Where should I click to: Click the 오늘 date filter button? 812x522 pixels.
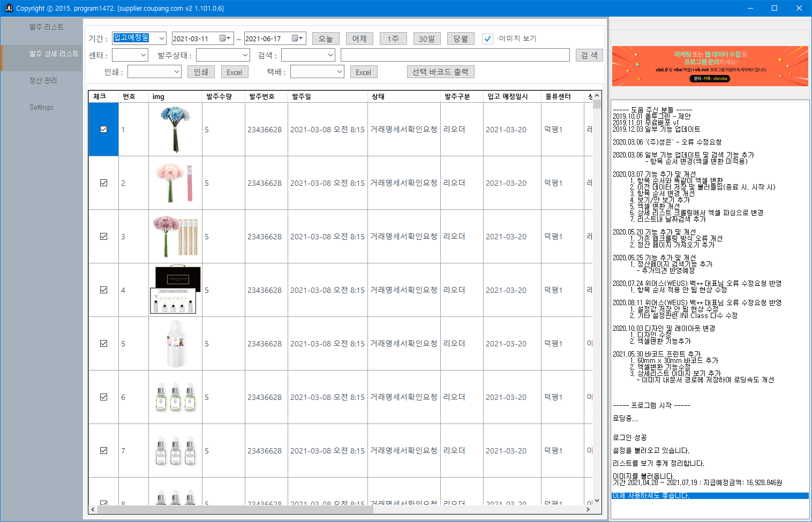326,38
